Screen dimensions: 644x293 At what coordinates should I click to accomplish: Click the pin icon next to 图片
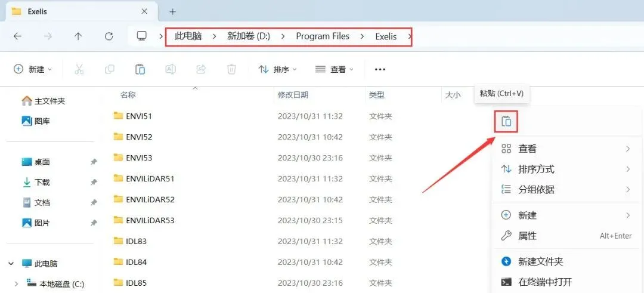click(x=94, y=223)
